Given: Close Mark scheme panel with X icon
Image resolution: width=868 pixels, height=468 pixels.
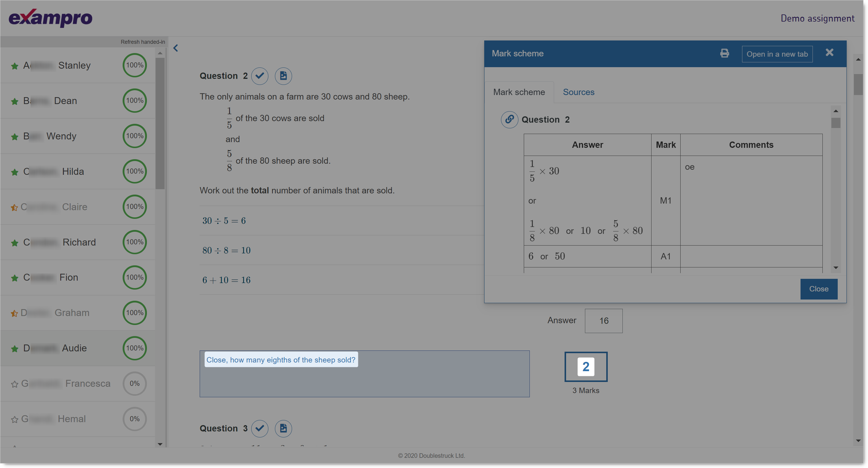Looking at the screenshot, I should 829,52.
